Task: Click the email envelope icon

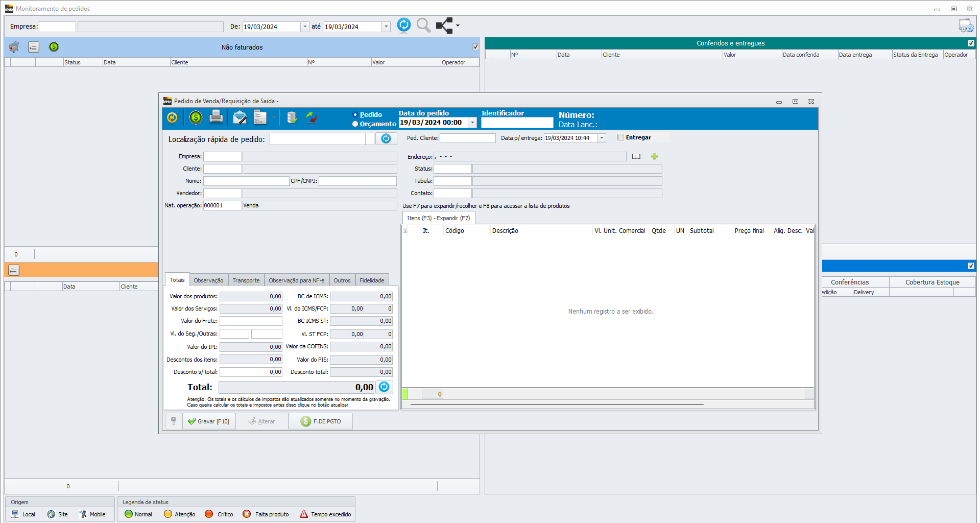Action: click(239, 117)
